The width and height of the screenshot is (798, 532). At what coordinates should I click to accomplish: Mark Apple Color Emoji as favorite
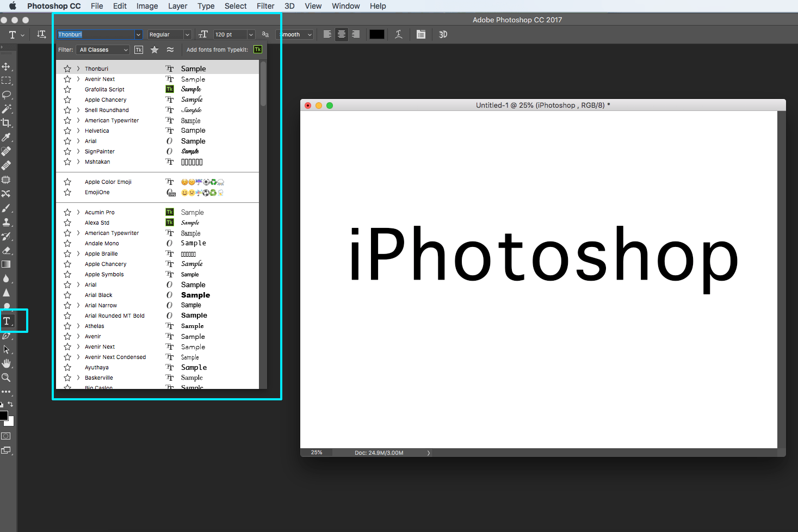pos(67,182)
